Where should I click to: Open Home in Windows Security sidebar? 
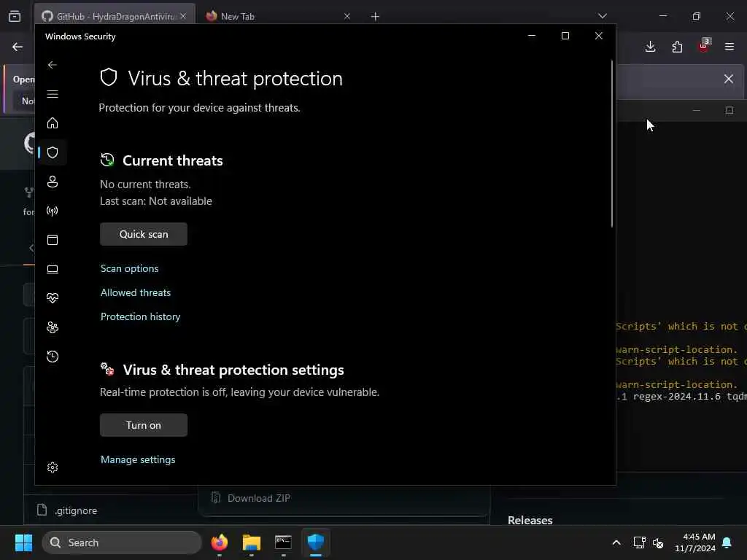click(x=53, y=123)
